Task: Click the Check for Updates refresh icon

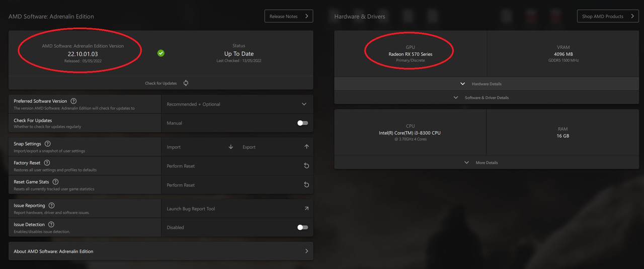Action: click(x=186, y=83)
